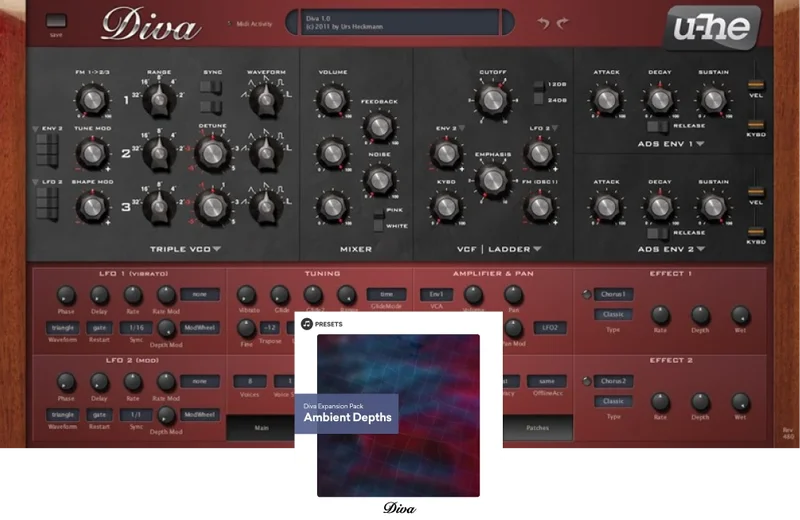Image resolution: width=800 pixels, height=520 pixels.
Task: Click the time GlideMode selector
Action: point(386,294)
